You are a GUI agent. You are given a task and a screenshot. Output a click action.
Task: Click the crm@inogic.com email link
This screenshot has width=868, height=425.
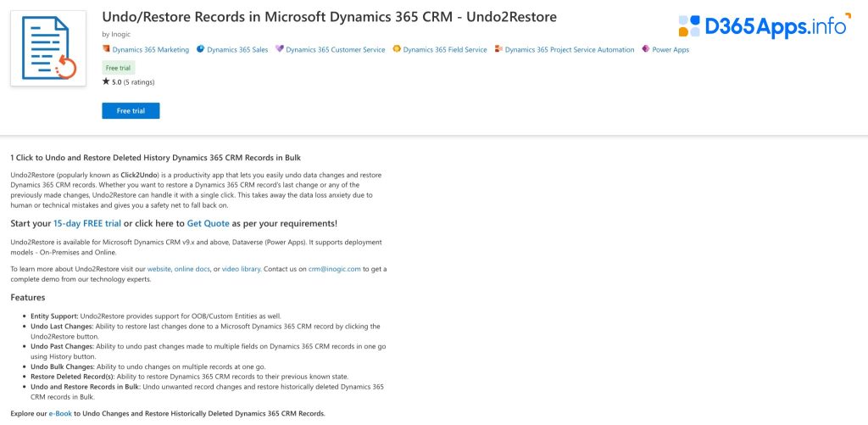click(334, 269)
